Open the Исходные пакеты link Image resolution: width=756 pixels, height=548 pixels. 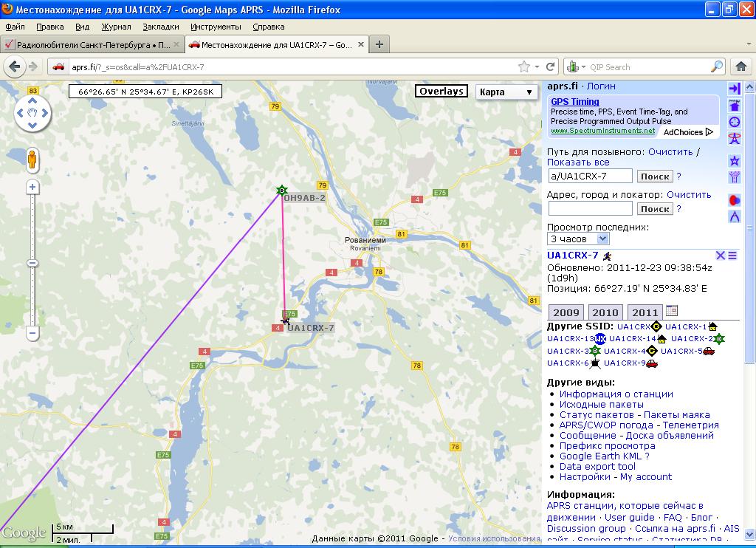point(601,405)
